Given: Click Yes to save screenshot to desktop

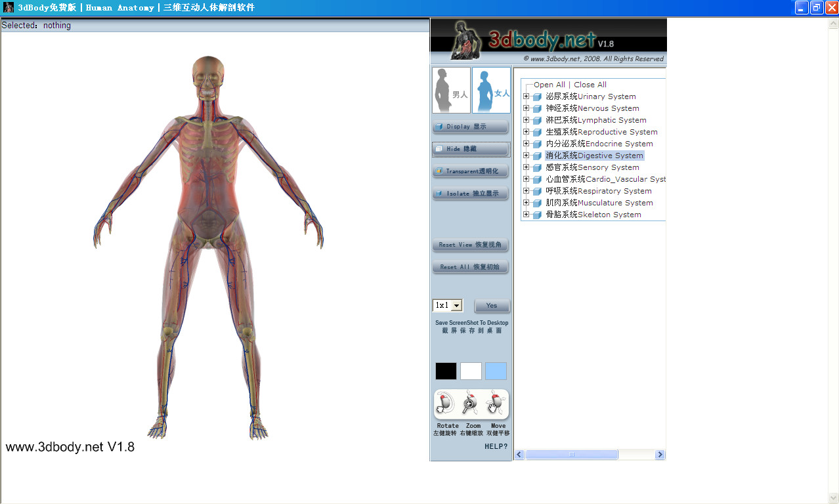Looking at the screenshot, I should tap(491, 305).
